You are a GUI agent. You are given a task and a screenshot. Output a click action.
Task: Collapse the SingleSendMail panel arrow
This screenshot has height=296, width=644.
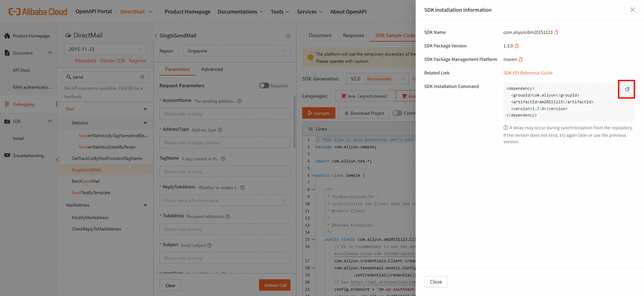click(156, 36)
